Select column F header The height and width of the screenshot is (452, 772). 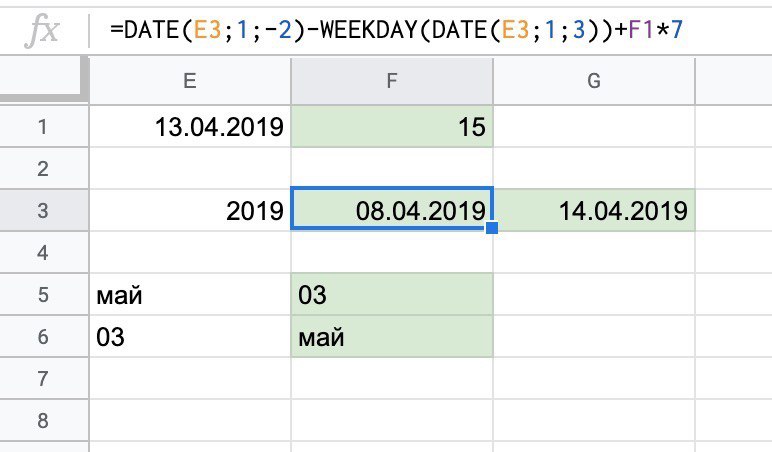point(392,81)
